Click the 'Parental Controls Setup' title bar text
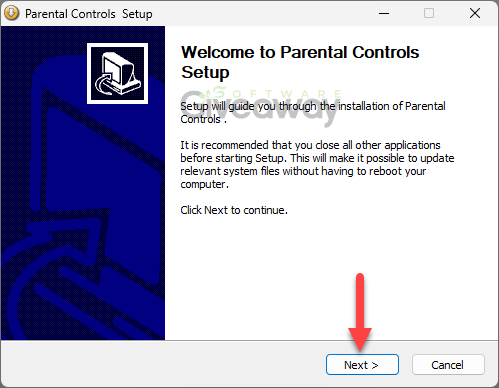 tap(89, 14)
